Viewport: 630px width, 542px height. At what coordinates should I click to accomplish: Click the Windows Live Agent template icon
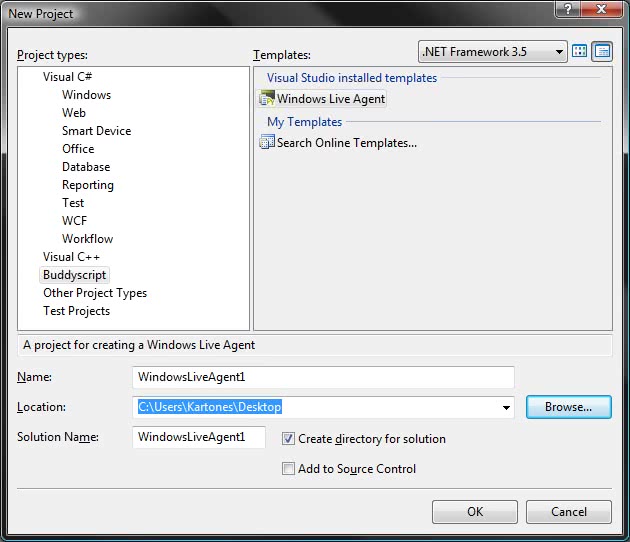pos(267,98)
